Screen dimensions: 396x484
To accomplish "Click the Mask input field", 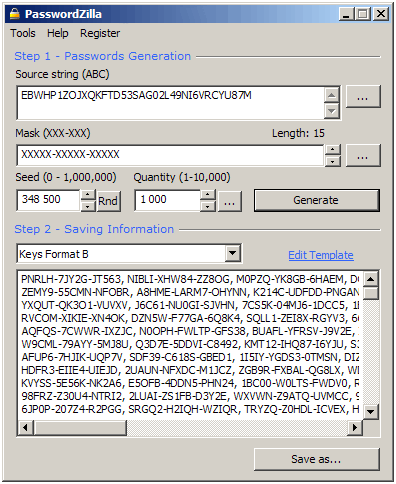I will (170, 155).
